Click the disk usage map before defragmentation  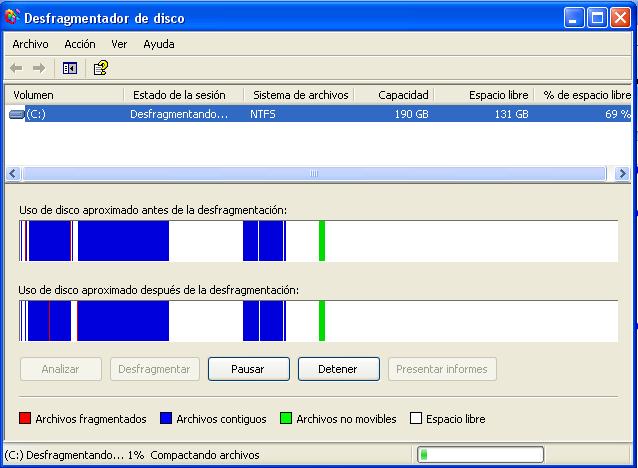coord(319,241)
